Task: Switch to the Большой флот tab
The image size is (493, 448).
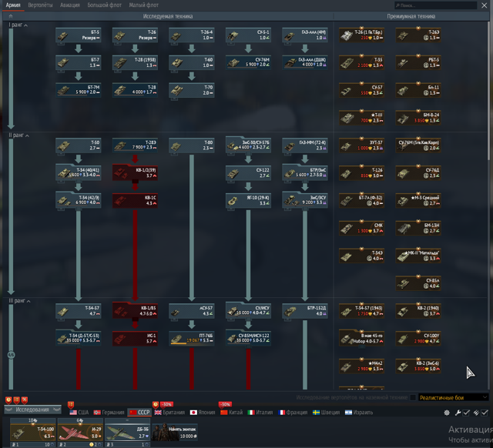Action: point(105,5)
